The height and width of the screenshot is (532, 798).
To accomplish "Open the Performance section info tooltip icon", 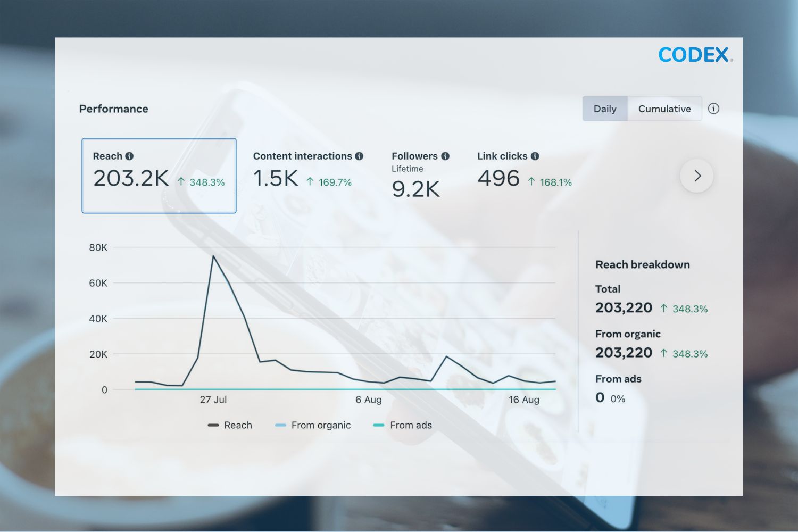I will (x=713, y=109).
